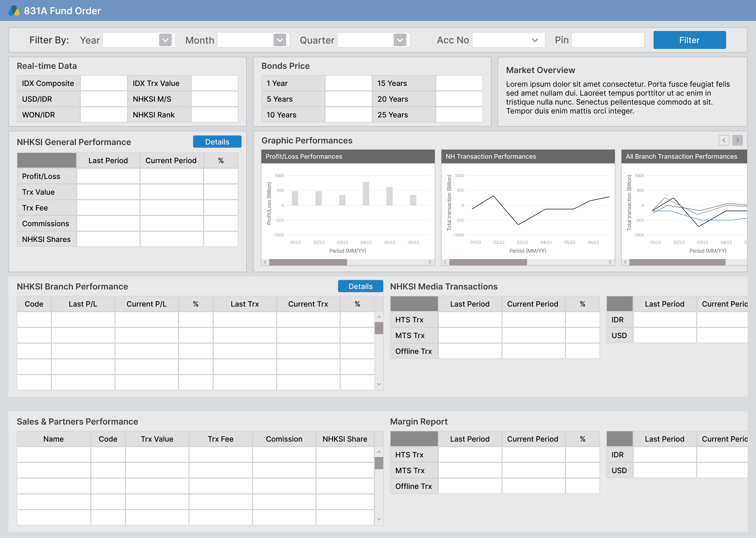Image resolution: width=756 pixels, height=538 pixels.
Task: Click the Market Overview heading
Action: 540,70
